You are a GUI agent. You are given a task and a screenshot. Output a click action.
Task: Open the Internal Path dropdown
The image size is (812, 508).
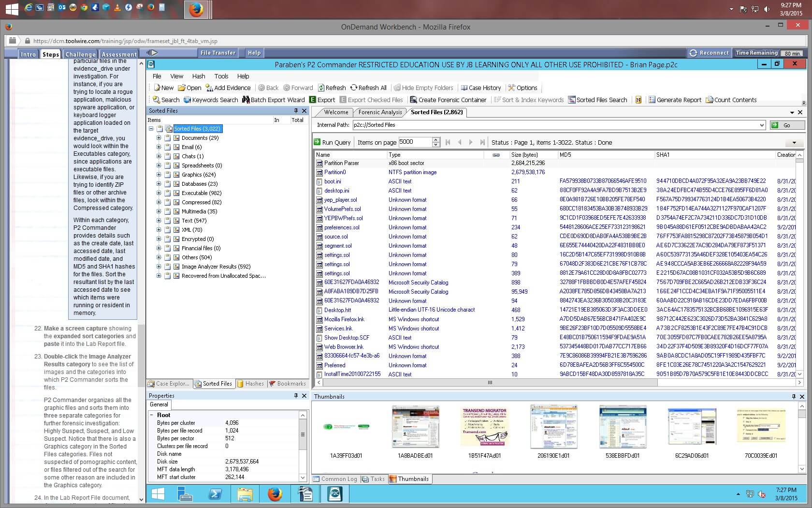pyautogui.click(x=762, y=125)
